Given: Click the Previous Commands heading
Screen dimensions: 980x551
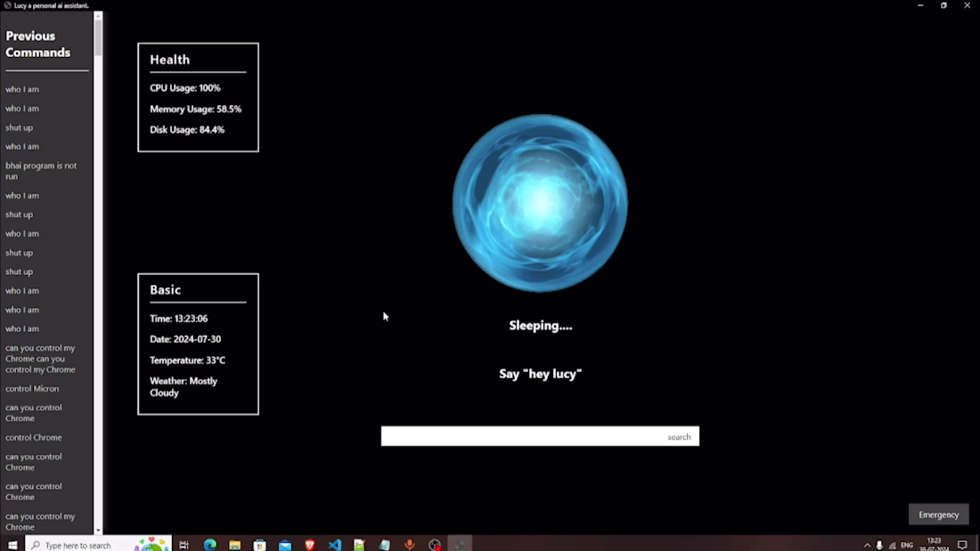Looking at the screenshot, I should (x=38, y=45).
